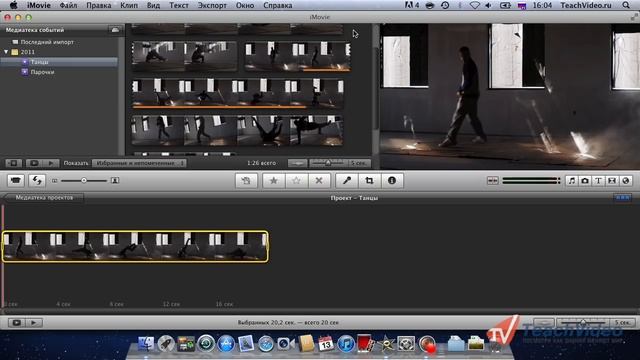Play project full screen at bottom left

tap(17, 322)
